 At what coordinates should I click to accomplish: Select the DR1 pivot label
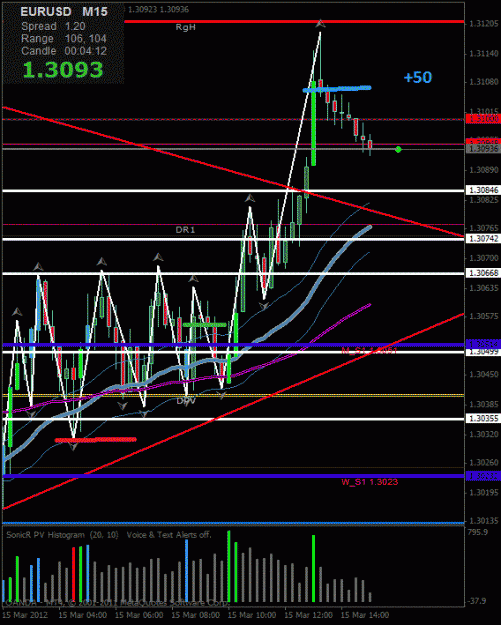[185, 230]
